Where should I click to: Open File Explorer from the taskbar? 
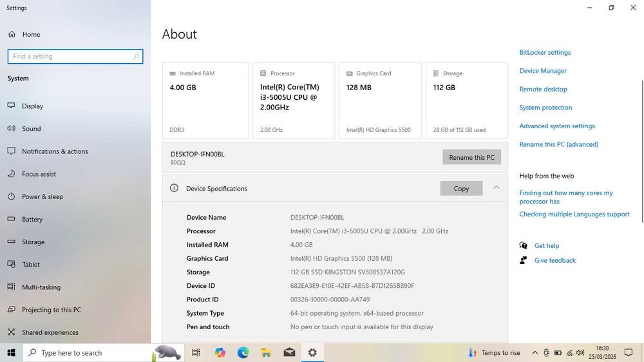click(266, 352)
